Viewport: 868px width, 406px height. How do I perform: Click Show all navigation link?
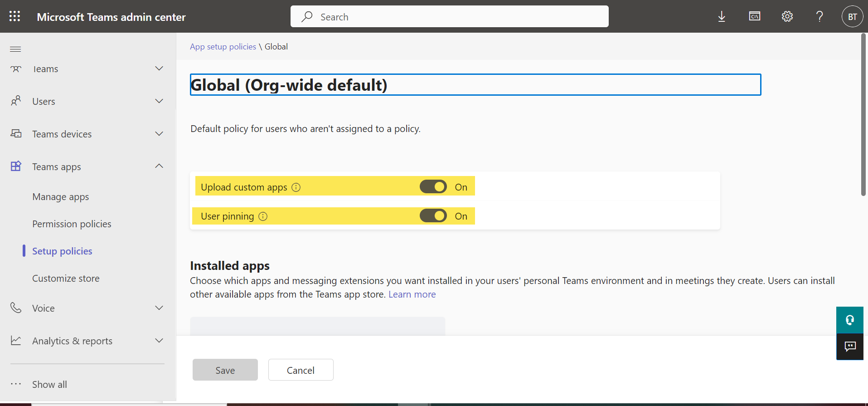(x=49, y=385)
